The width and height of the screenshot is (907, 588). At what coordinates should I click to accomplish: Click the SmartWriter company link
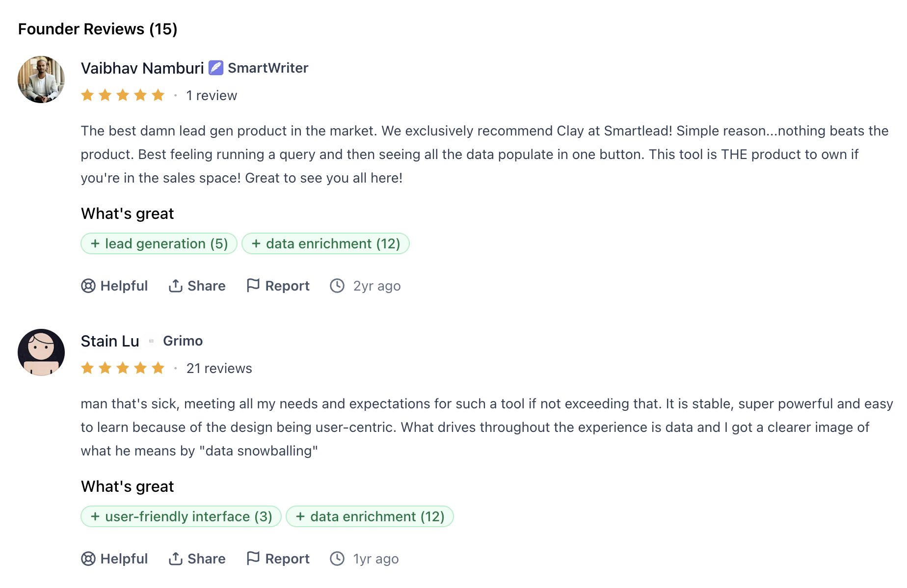268,68
